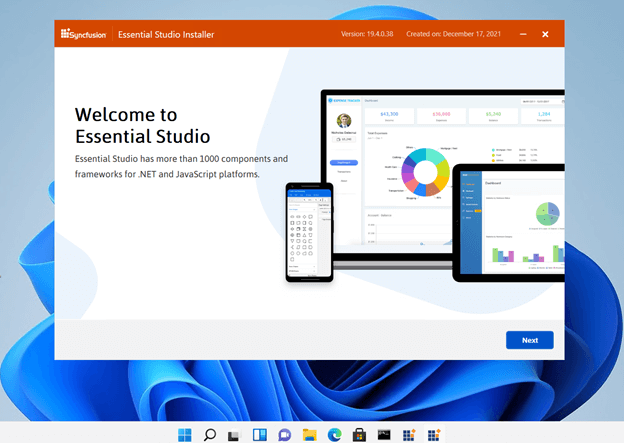Click the tablet dashboard mockup image
624x443 pixels.
tap(510, 221)
